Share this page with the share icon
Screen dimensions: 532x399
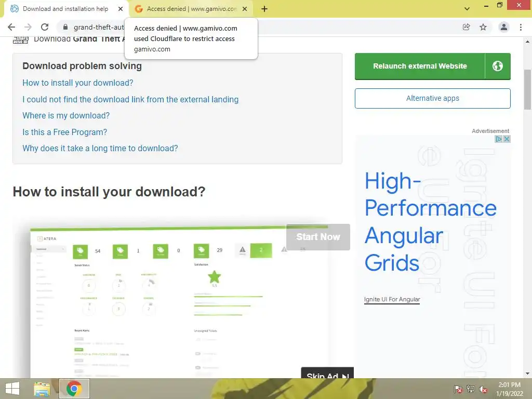click(x=466, y=27)
